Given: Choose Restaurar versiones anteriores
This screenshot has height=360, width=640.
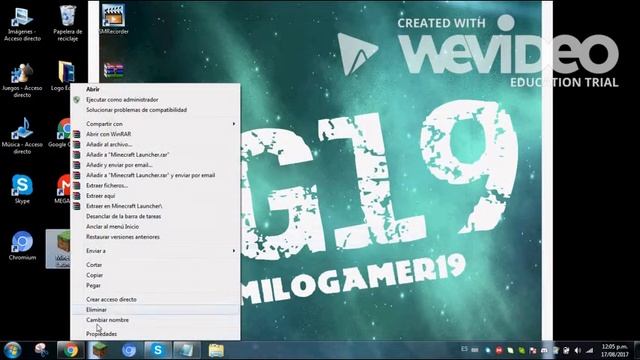Looking at the screenshot, I should coord(156,237).
